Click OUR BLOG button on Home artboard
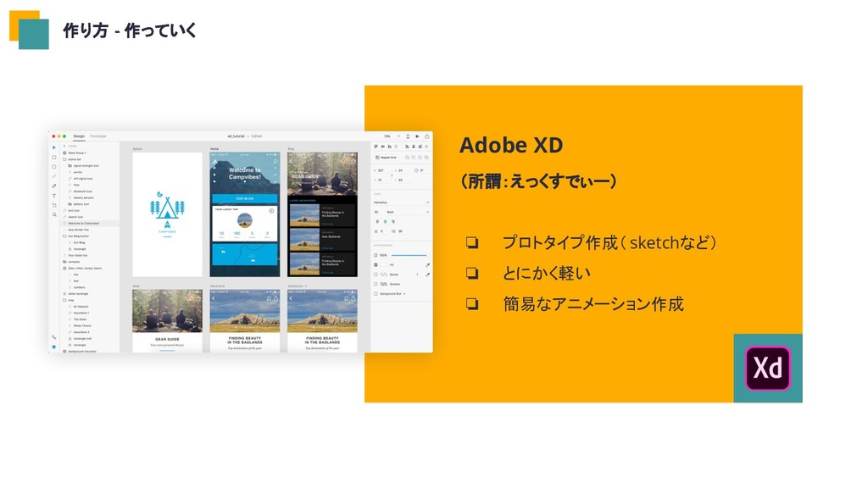The image size is (868, 488). [245, 198]
